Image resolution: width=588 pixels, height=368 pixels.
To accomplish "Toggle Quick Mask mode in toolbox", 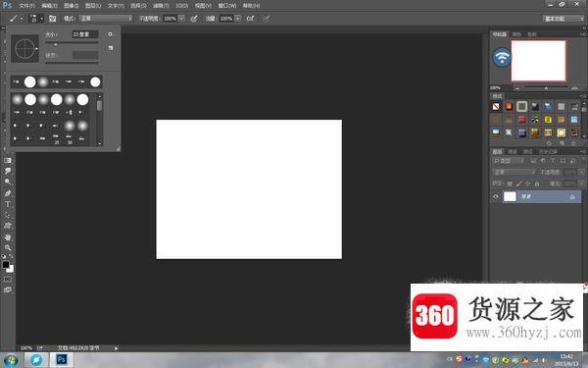I will click(x=8, y=280).
